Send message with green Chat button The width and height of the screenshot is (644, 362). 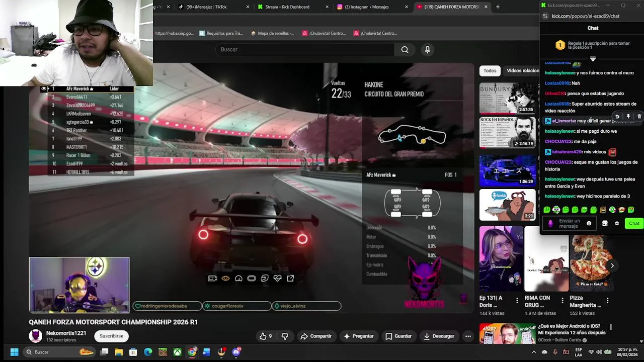coord(634,223)
